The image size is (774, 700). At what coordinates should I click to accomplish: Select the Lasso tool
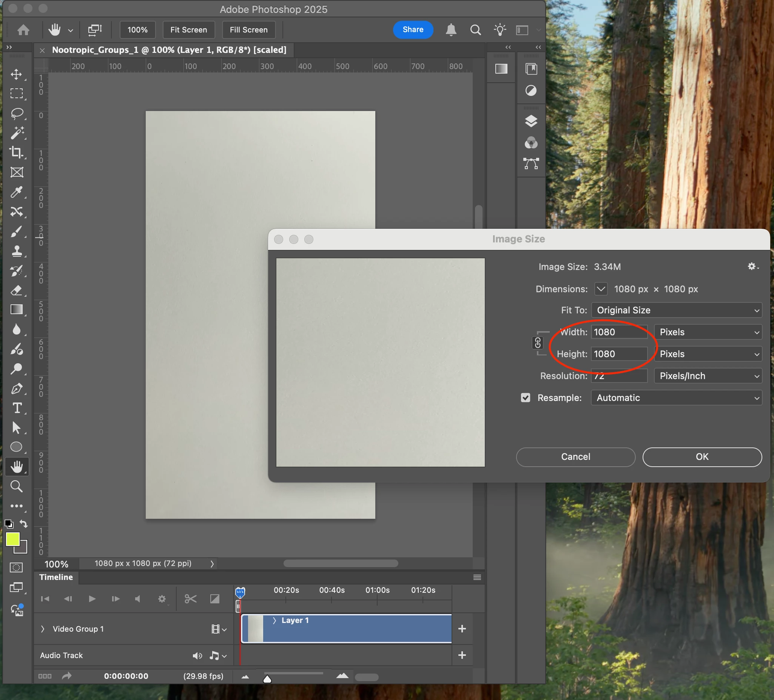(x=16, y=113)
